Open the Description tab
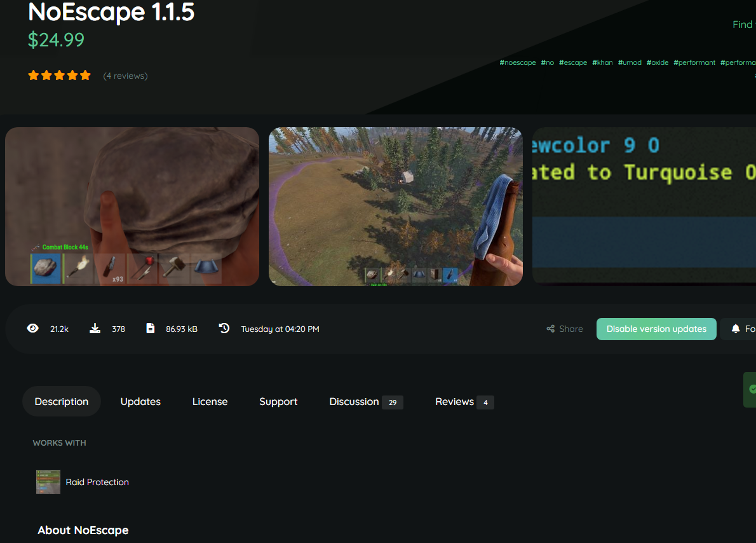The width and height of the screenshot is (756, 543). tap(62, 401)
